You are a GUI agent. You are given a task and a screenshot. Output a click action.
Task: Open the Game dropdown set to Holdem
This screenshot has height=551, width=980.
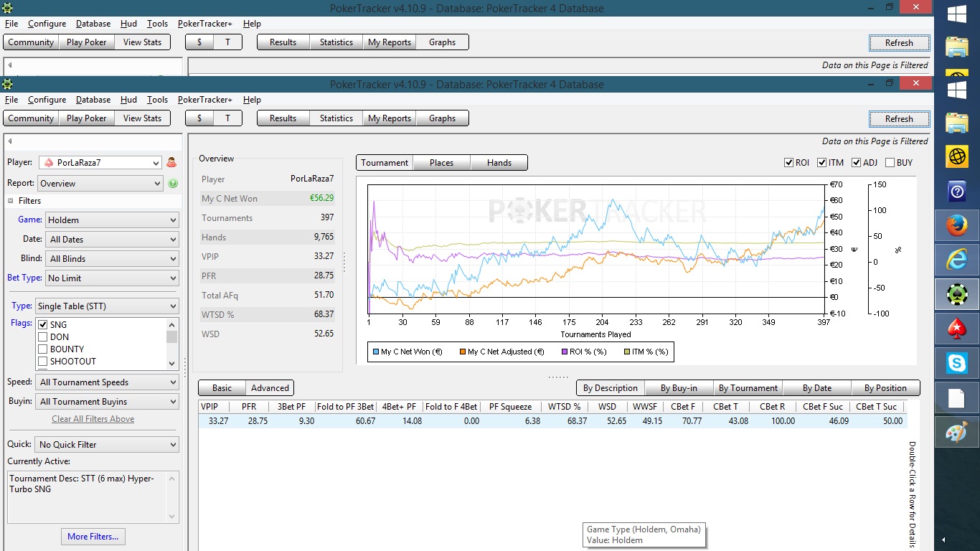coord(112,220)
